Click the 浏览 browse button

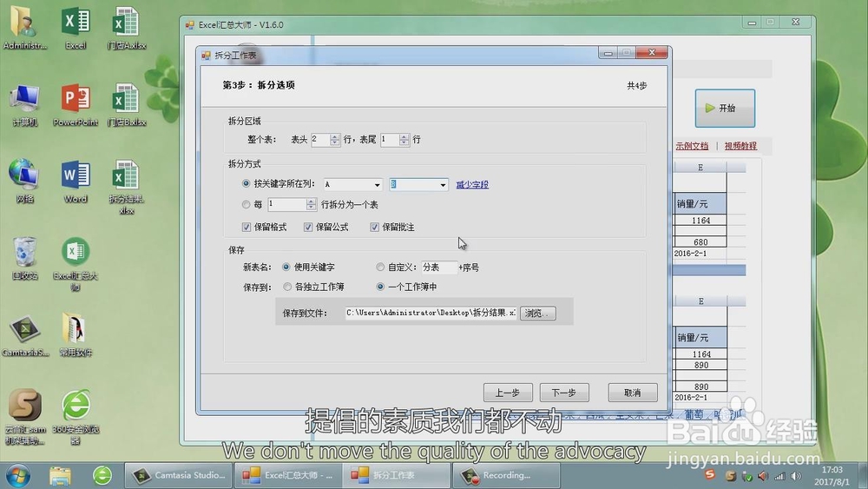537,314
